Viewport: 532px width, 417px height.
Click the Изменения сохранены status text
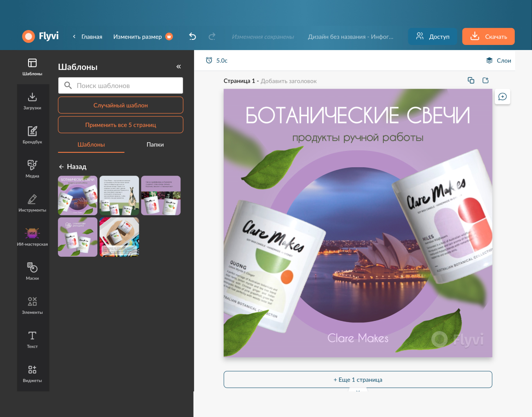click(x=263, y=37)
